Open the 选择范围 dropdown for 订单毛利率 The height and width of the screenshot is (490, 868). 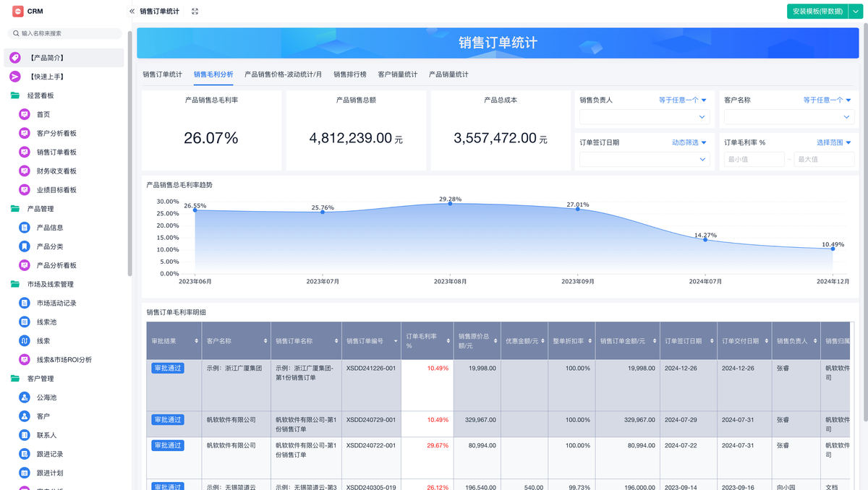click(x=833, y=142)
